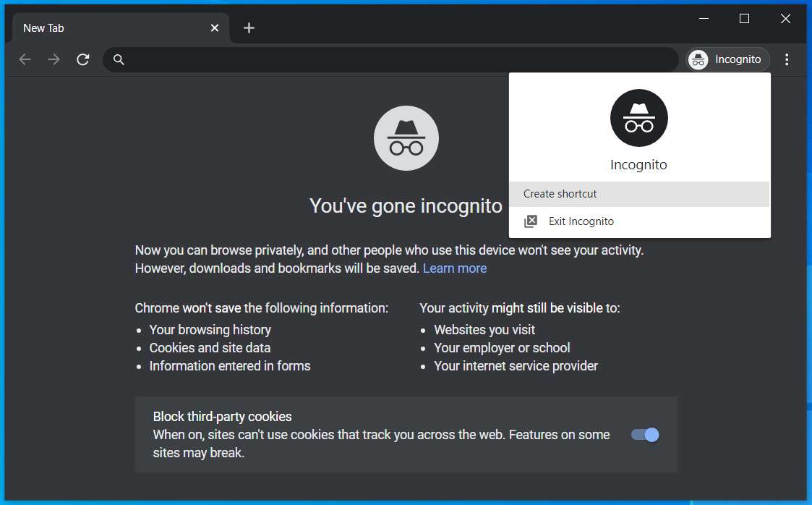
Task: Close the Chrome window
Action: (785, 19)
